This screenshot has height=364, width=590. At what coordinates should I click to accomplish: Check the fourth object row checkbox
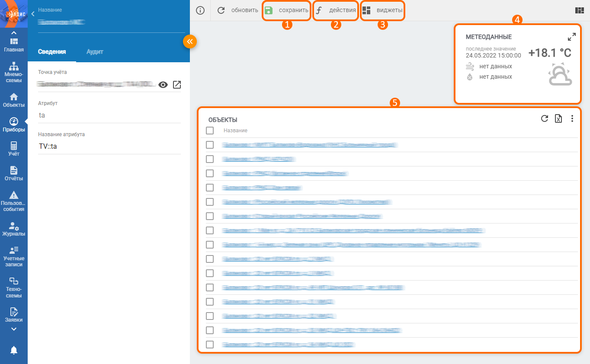(210, 188)
